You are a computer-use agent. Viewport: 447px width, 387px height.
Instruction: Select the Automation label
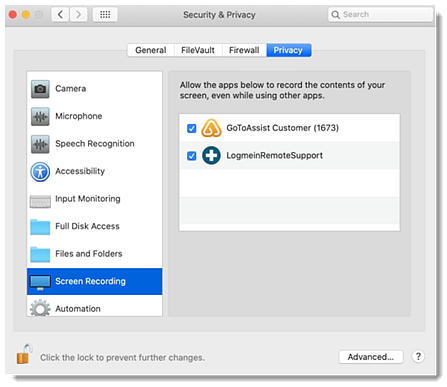pos(78,309)
